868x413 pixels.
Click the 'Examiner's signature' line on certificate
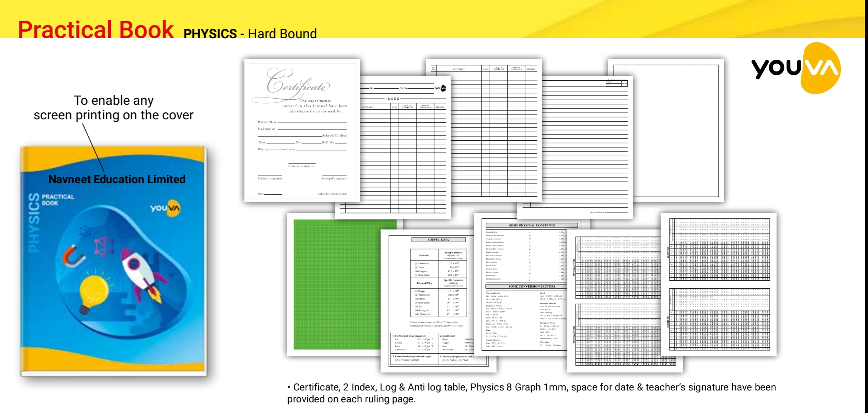(302, 165)
